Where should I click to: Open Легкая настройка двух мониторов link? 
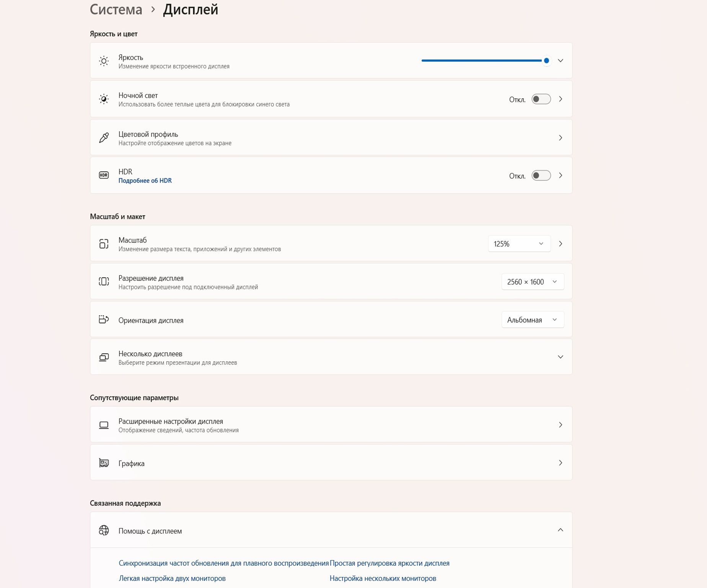coord(172,578)
